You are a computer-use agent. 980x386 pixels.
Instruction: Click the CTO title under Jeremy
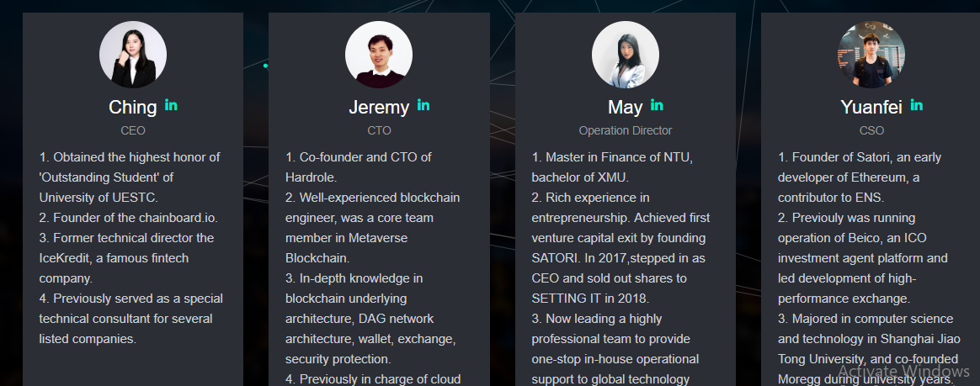pyautogui.click(x=379, y=130)
